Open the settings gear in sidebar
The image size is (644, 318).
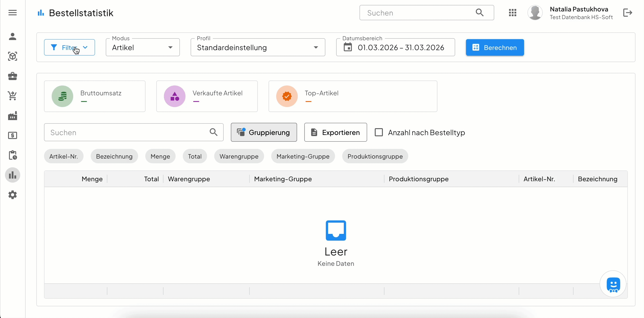[13, 195]
